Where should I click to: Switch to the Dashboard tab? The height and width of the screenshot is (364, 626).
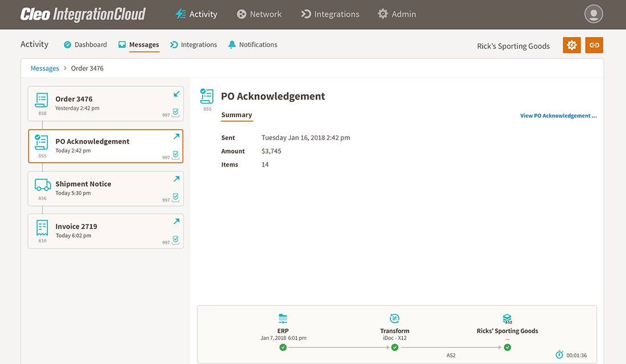click(85, 45)
